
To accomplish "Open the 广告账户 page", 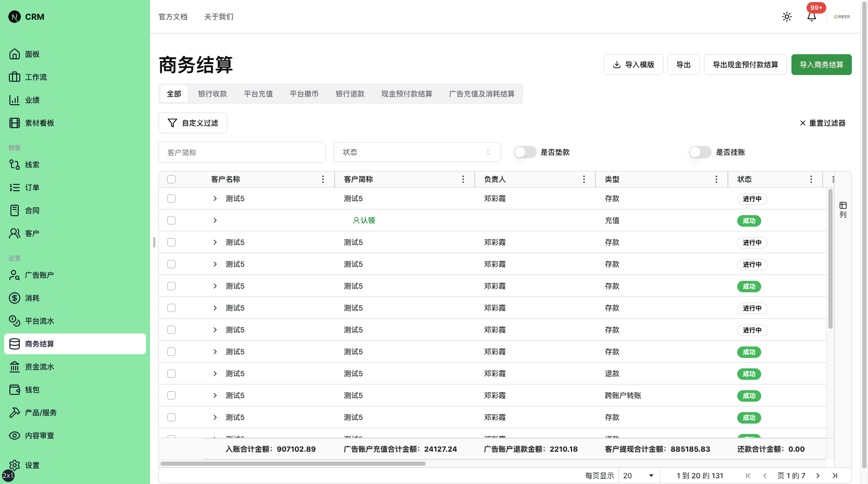I will [39, 275].
